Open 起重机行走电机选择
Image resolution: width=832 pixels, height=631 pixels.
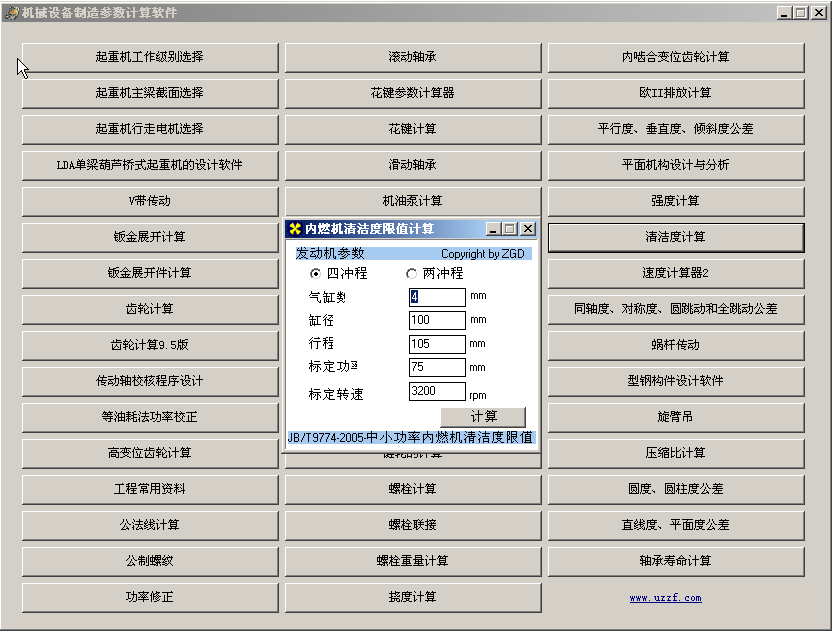(150, 129)
